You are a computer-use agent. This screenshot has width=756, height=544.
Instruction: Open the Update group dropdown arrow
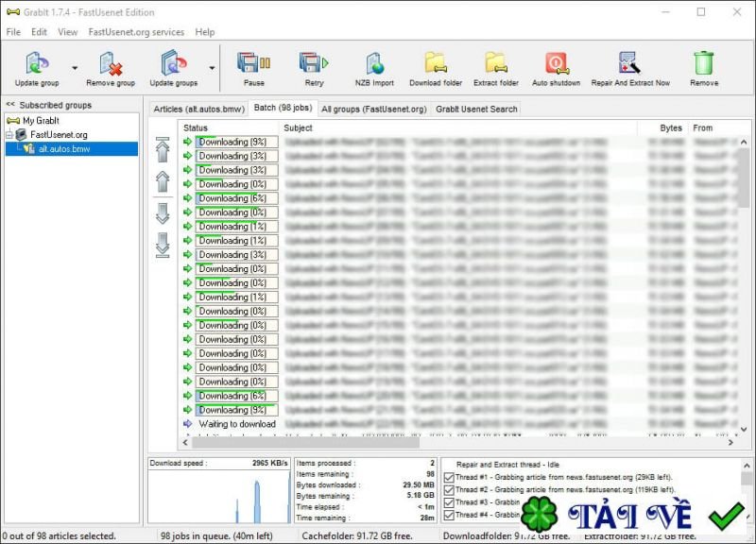coord(74,67)
